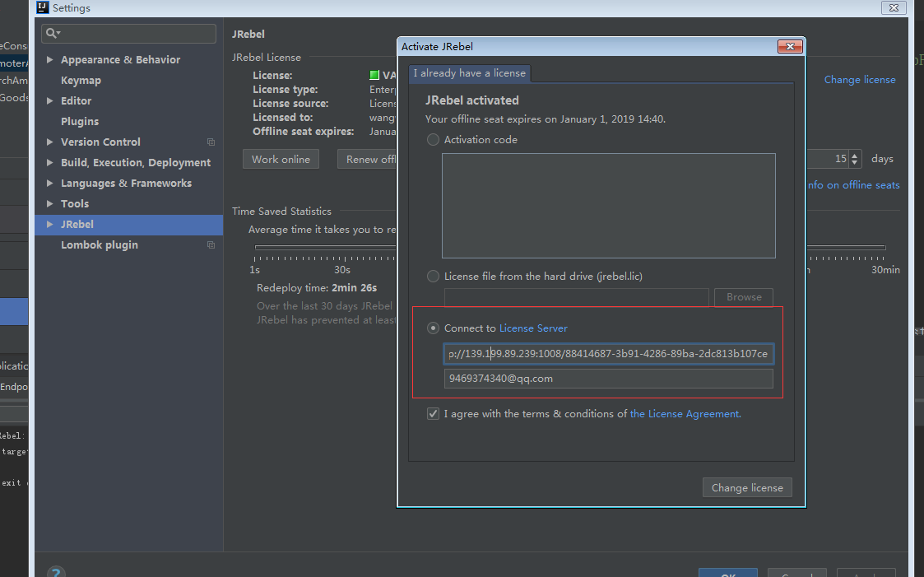This screenshot has width=924, height=577.
Task: Select Connect to License Server radio
Action: pyautogui.click(x=433, y=328)
